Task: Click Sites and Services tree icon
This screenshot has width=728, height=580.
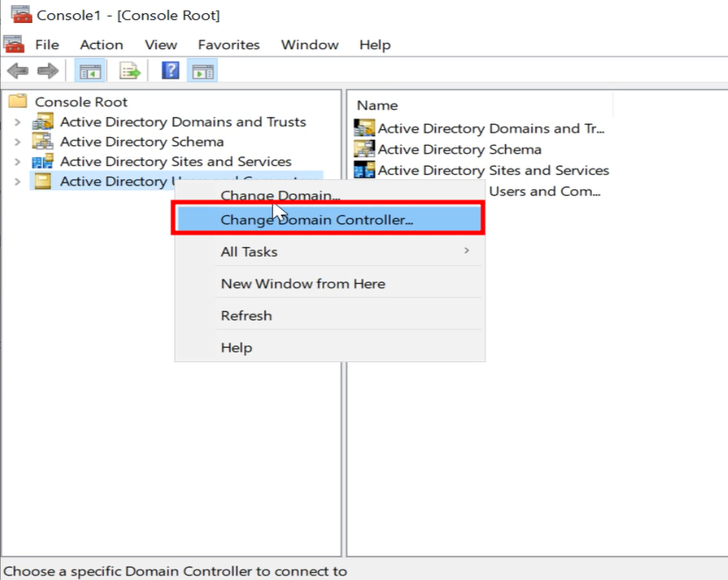Action: 43,162
